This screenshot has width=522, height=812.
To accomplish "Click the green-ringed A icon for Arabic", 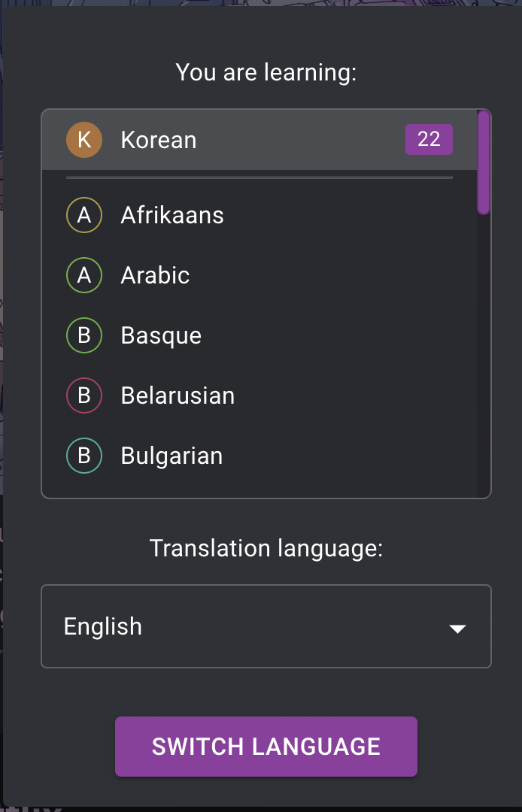I will click(84, 275).
